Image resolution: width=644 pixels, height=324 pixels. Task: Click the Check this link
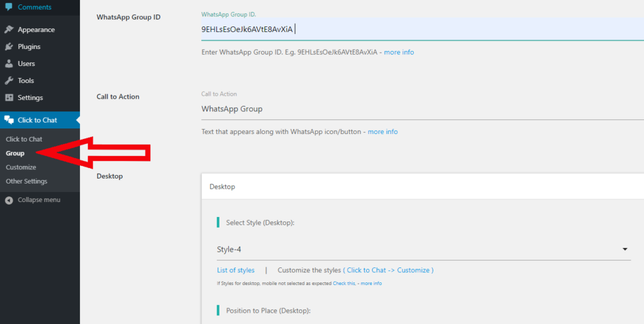click(x=344, y=283)
